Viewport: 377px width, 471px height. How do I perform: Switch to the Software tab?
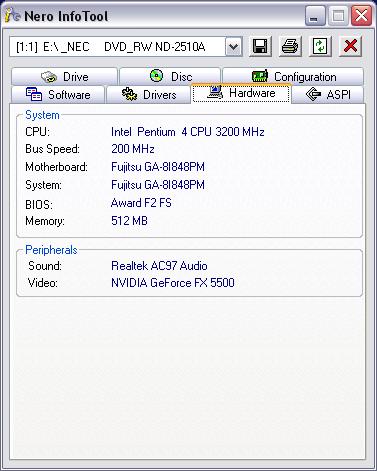pyautogui.click(x=58, y=95)
